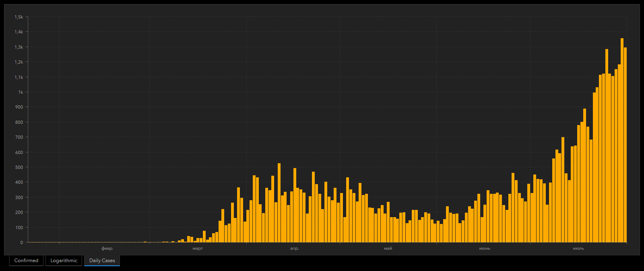Open the Logarithmic chart tab

tap(64, 261)
